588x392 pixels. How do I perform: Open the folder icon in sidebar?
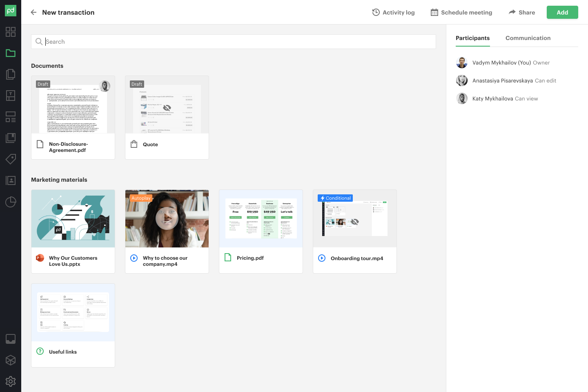coord(11,53)
